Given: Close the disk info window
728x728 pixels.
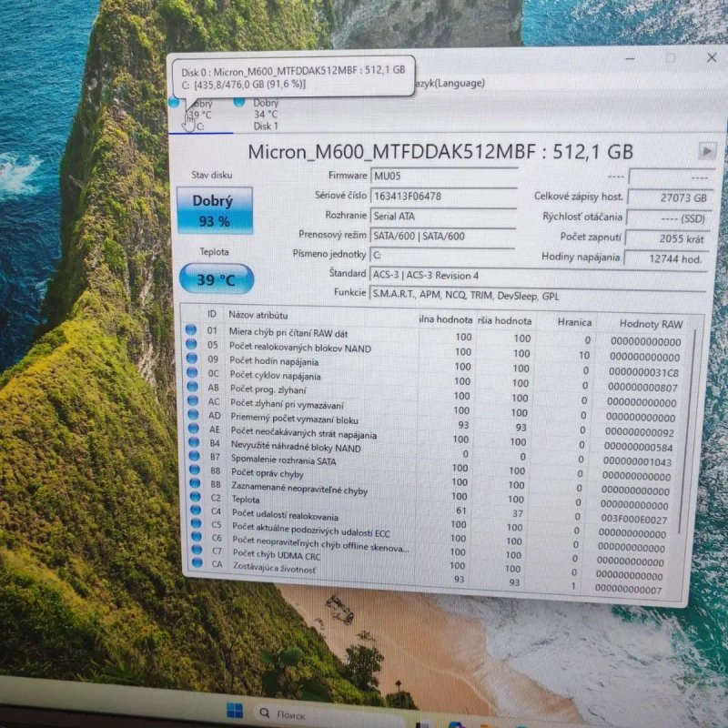Looking at the screenshot, I should (712, 57).
